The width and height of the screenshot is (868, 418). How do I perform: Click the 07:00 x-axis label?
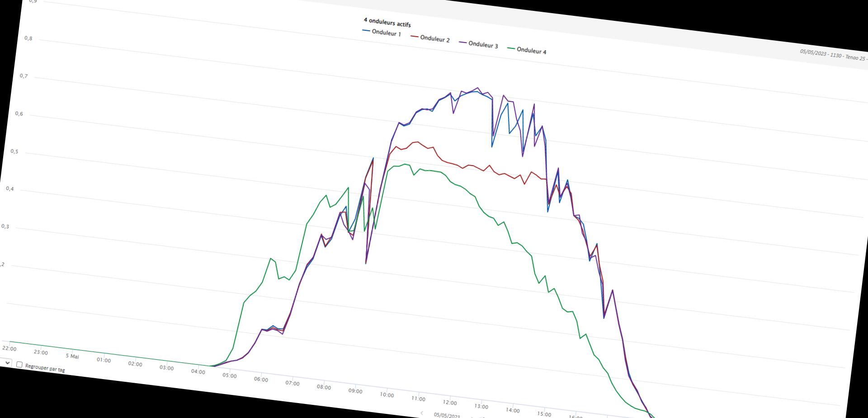click(292, 383)
